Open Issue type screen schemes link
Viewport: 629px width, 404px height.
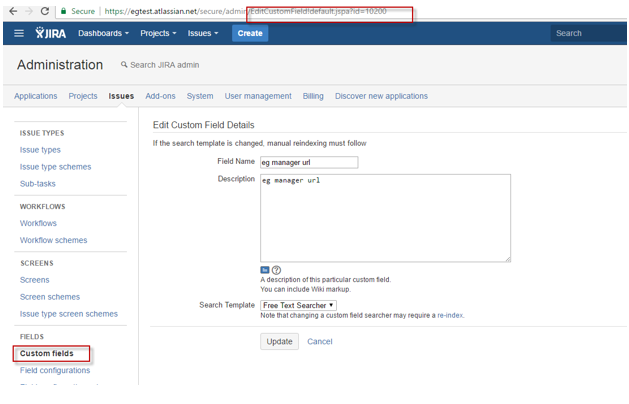click(x=69, y=314)
